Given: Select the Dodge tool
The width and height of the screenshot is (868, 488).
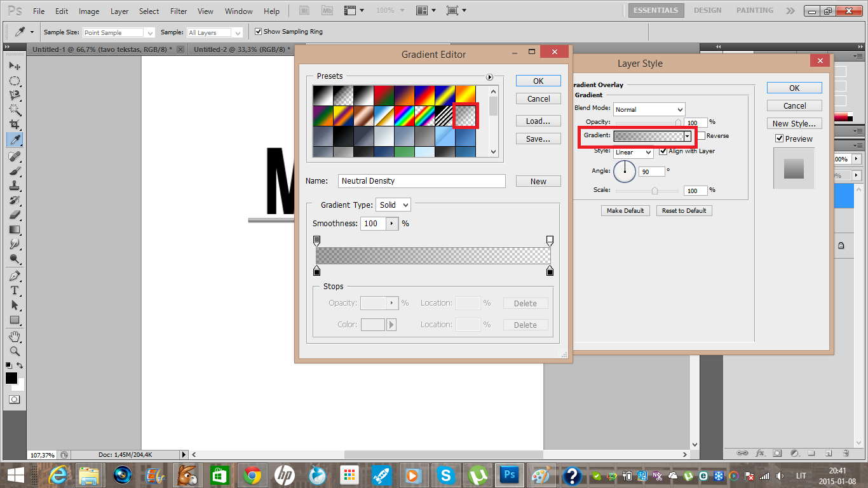Looking at the screenshot, I should [14, 259].
